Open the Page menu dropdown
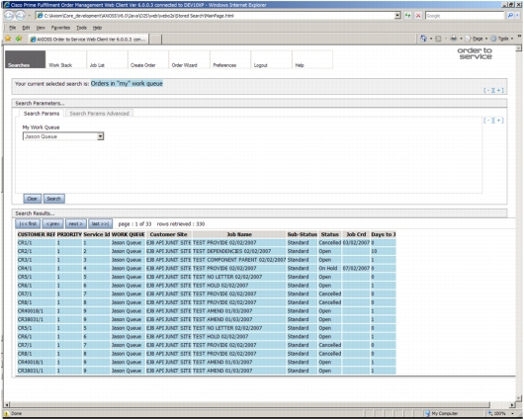Image resolution: width=524 pixels, height=420 pixels. point(486,39)
